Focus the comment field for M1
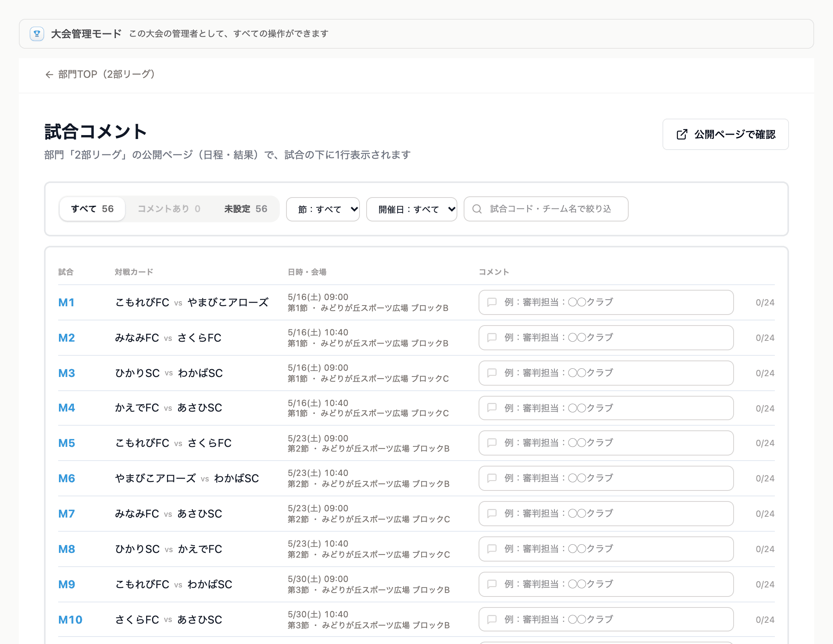 click(x=606, y=302)
